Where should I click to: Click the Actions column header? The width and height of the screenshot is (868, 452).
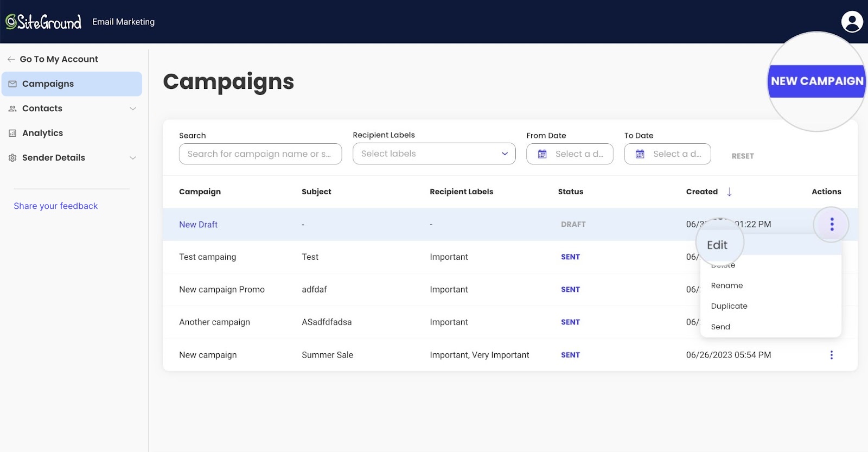[x=826, y=192]
